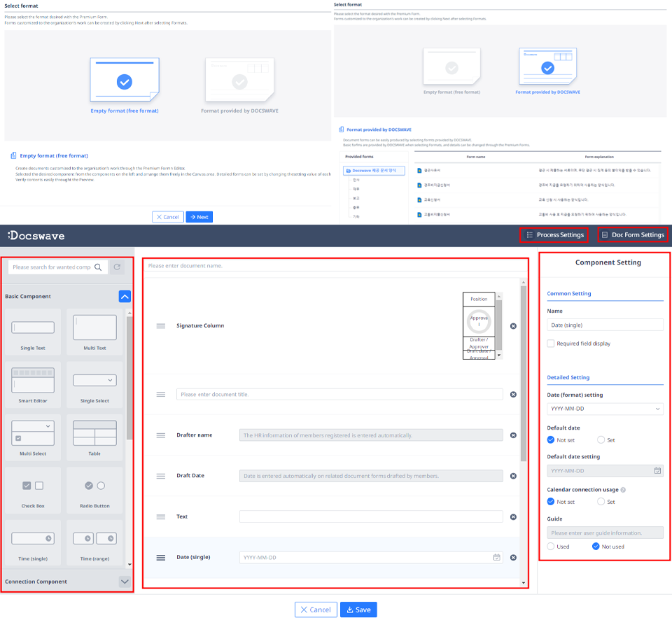The image size is (672, 620).
Task: Remove the Date (single) row
Action: click(x=513, y=558)
